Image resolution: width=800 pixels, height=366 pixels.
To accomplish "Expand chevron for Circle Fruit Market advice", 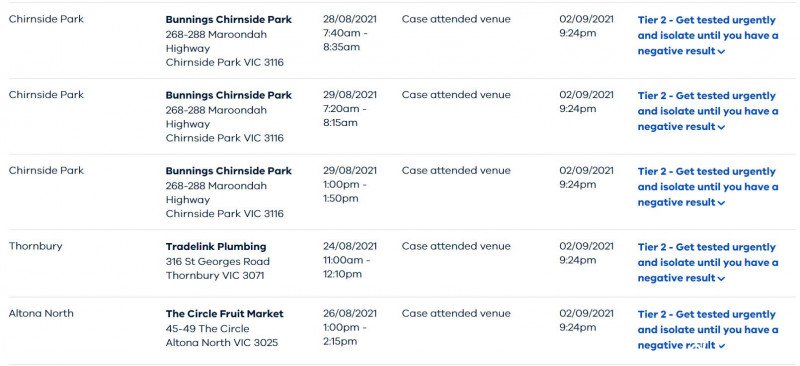I will tap(721, 346).
